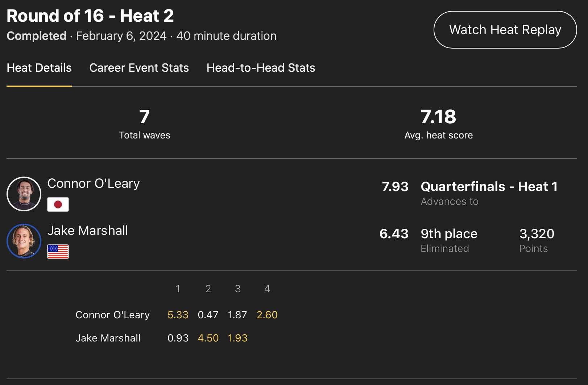Screen dimensions: 588x385
Task: Open Jake Marshall's athlete name link
Action: [88, 231]
